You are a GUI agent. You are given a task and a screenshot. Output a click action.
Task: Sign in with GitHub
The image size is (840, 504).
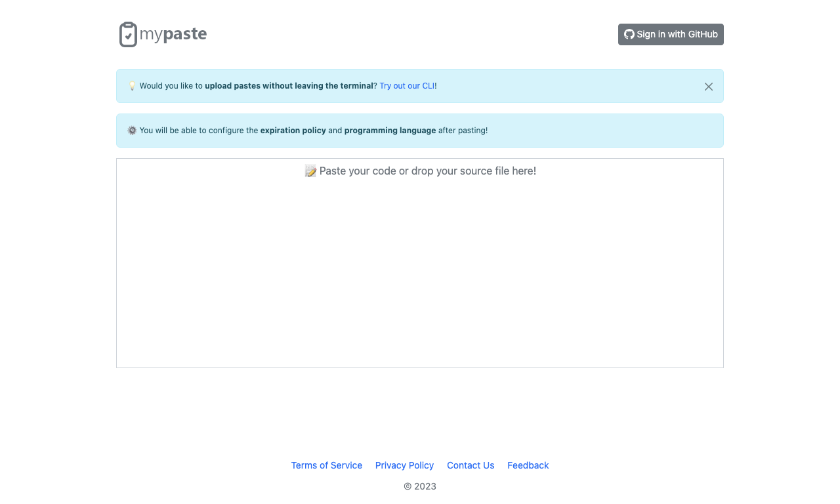click(x=671, y=34)
